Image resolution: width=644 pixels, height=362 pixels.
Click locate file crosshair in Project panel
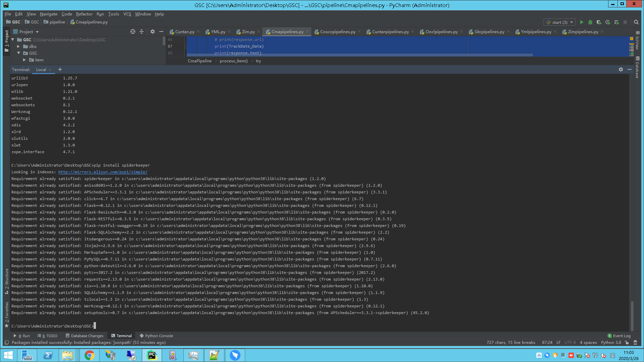(133, 32)
